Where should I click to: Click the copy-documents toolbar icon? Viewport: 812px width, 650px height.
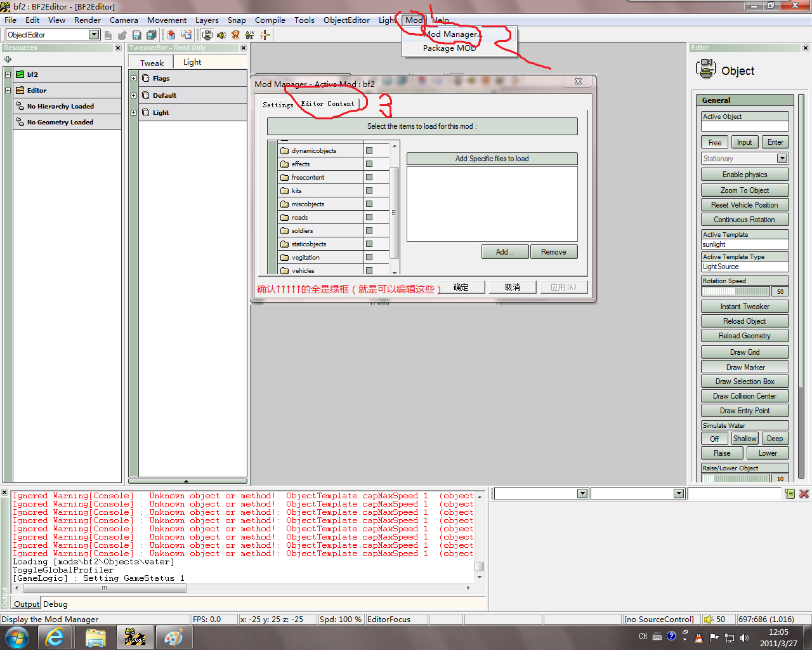187,35
